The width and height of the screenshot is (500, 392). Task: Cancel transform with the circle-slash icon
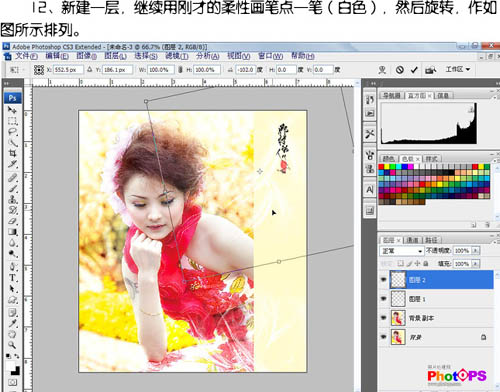pyautogui.click(x=400, y=70)
